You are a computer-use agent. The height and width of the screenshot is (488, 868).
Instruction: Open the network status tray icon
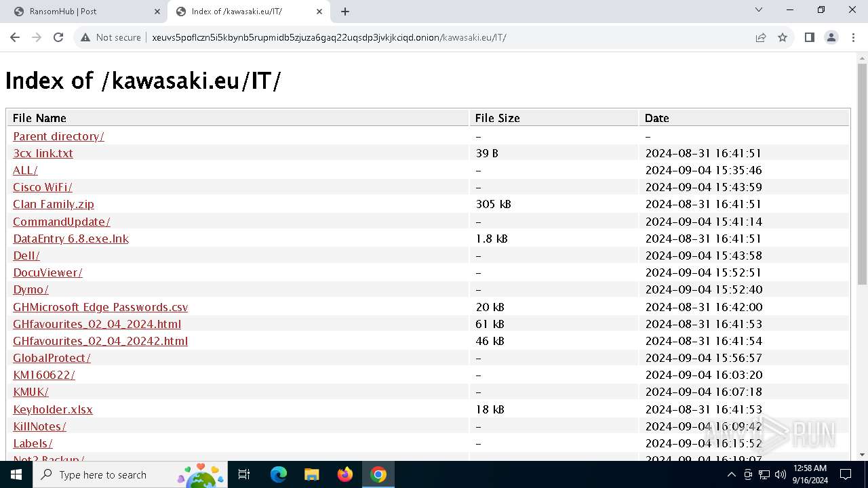(x=764, y=474)
